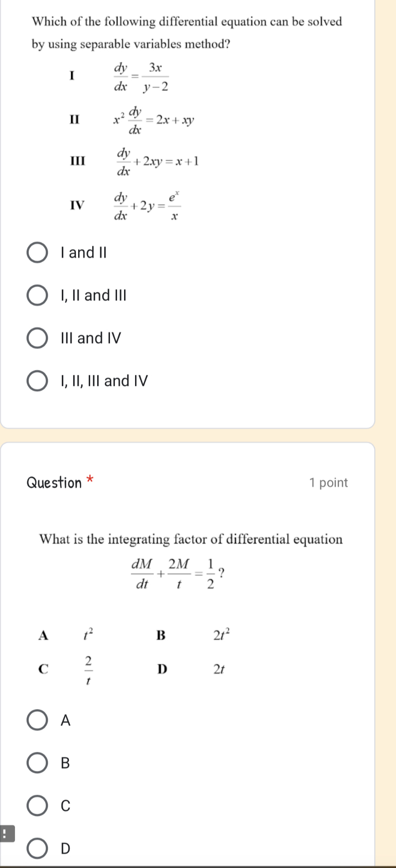Click equation III dy/dx + 2xy = x+1
This screenshot has width=396, height=868.
click(x=157, y=162)
